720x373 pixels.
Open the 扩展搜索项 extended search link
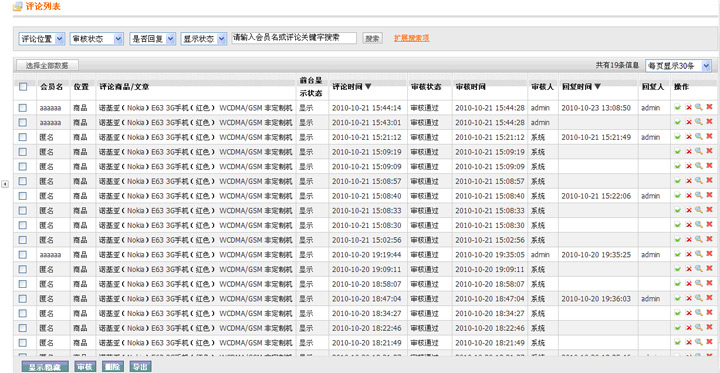(x=411, y=38)
